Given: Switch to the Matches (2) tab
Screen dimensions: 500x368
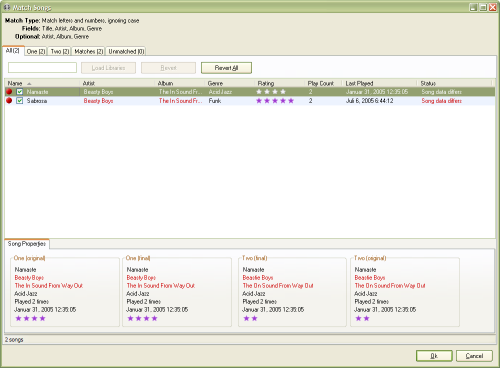Looking at the screenshot, I should click(89, 51).
